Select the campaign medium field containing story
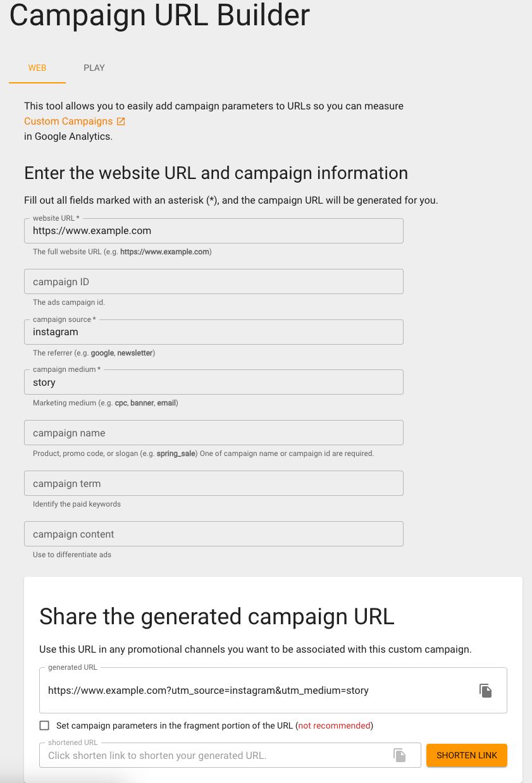 point(213,383)
